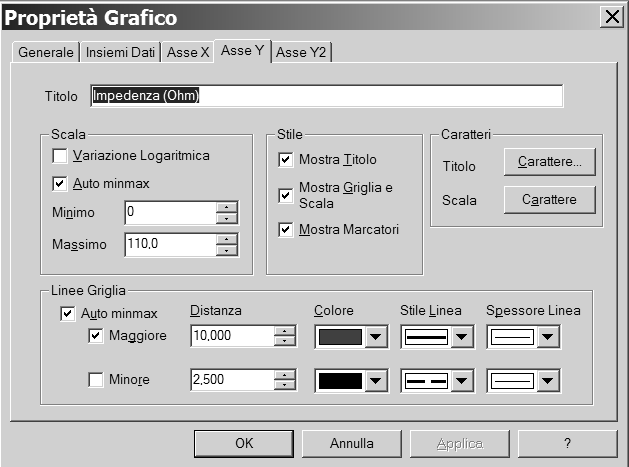
Task: Open Carattere... dialog for Titolo
Action: [550, 162]
